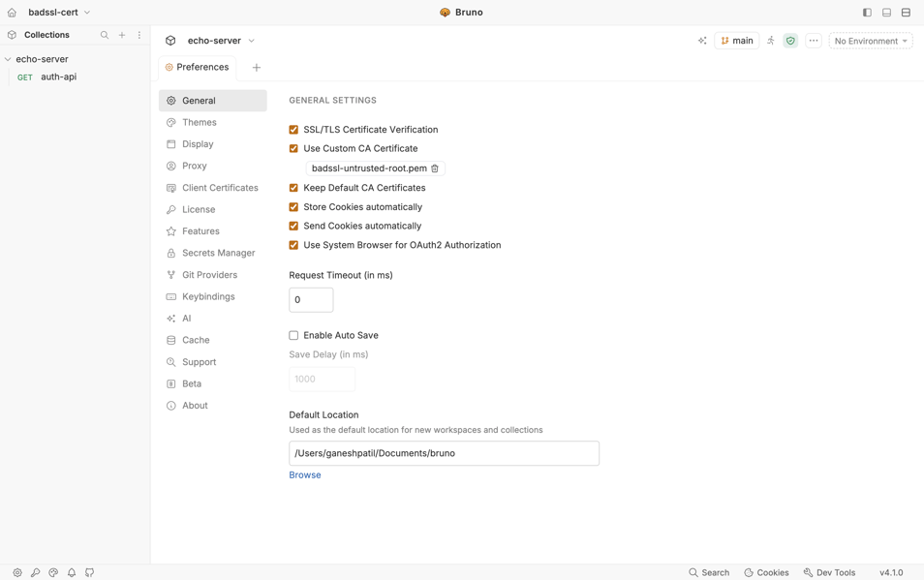Switch to the split layout icon
This screenshot has width=924, height=580.
pos(906,13)
